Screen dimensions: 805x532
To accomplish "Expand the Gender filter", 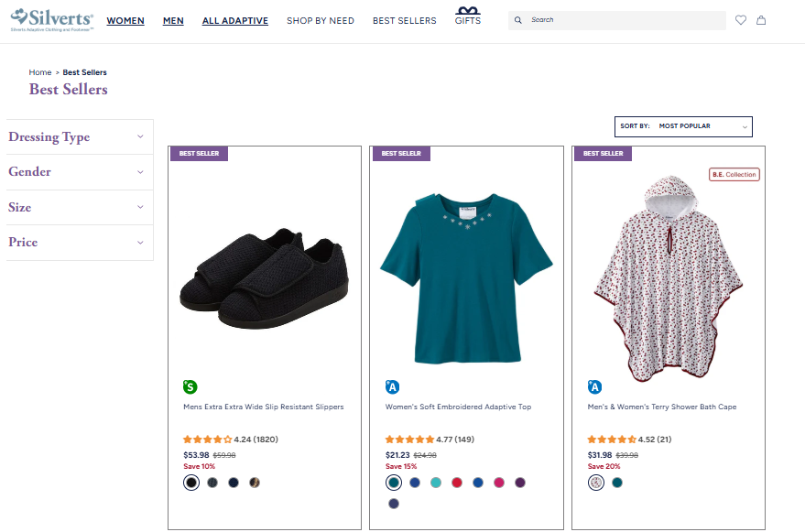I will click(79, 172).
